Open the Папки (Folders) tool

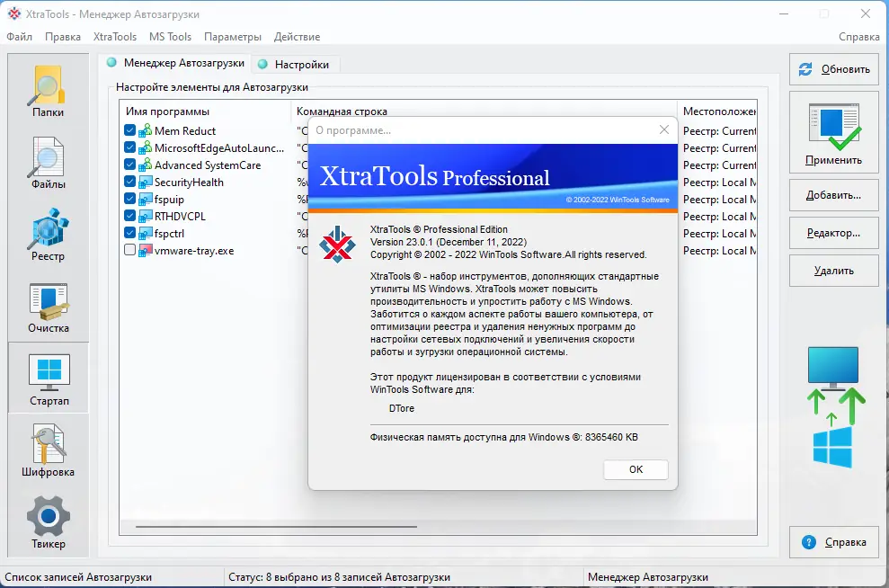coord(49,91)
